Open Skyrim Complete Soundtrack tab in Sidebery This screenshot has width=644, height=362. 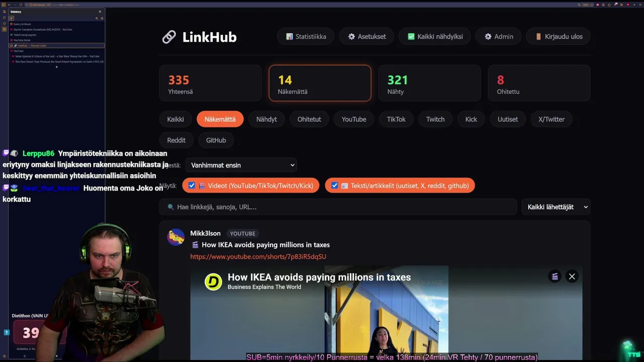(56, 30)
